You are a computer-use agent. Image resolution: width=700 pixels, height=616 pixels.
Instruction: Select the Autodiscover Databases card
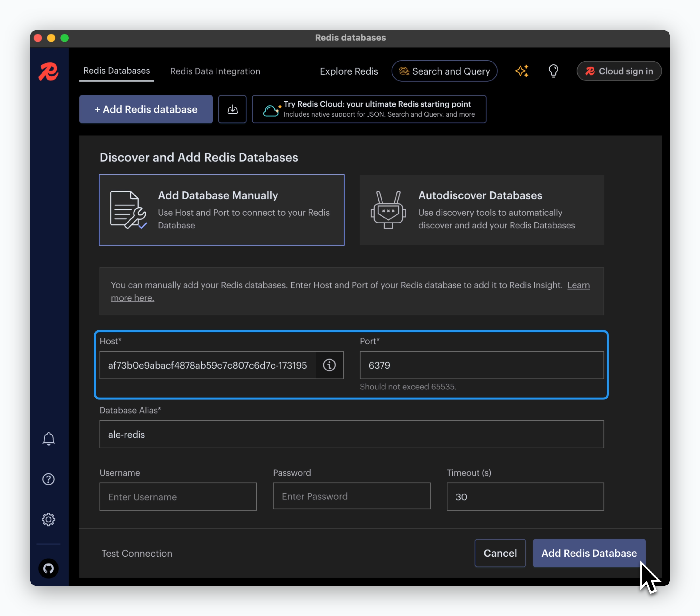coord(482,210)
